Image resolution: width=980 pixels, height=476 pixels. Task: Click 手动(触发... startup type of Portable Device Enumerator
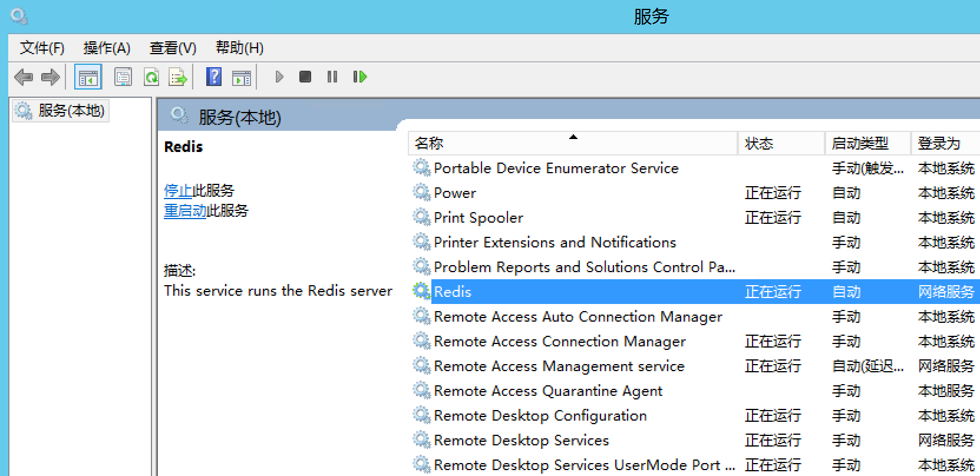point(867,168)
